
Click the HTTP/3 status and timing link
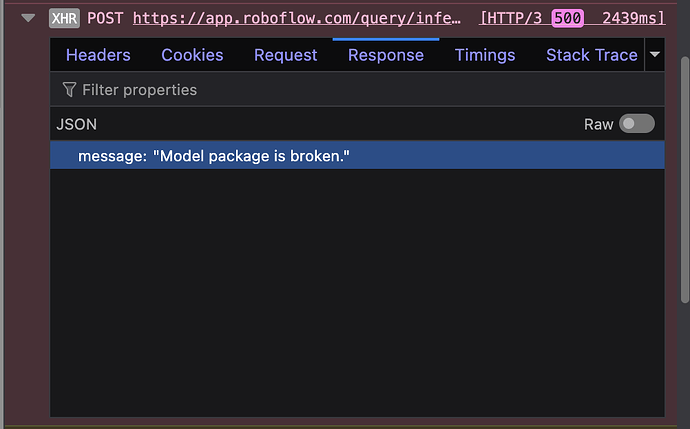pos(572,18)
